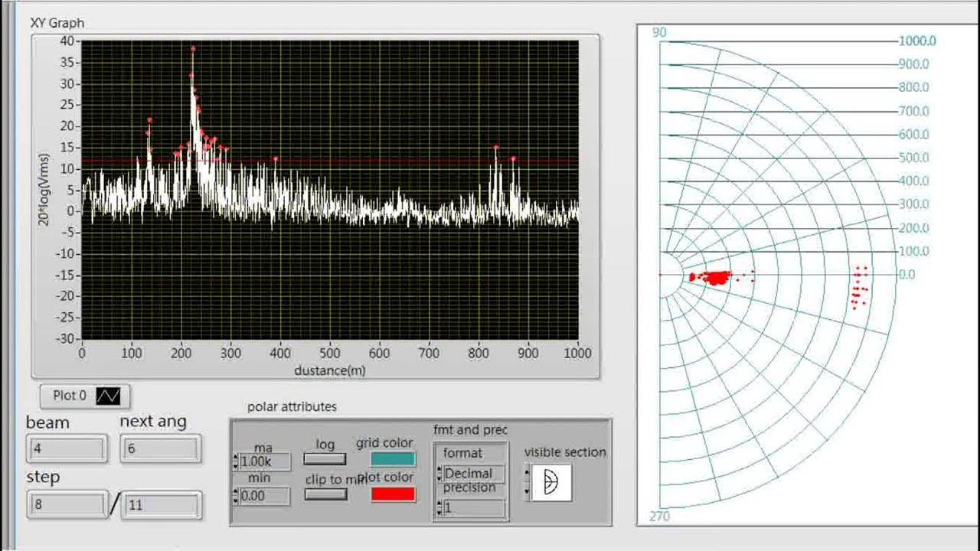Click the tallest peak marker near 220 m

pyautogui.click(x=193, y=49)
